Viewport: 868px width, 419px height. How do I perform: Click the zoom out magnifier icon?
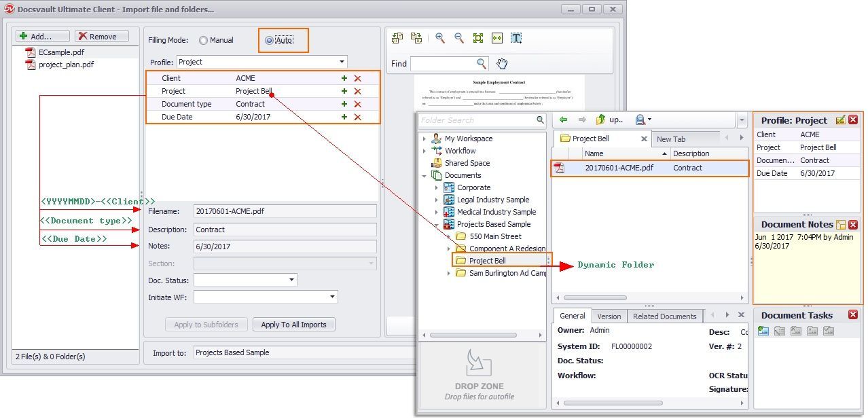pos(459,38)
